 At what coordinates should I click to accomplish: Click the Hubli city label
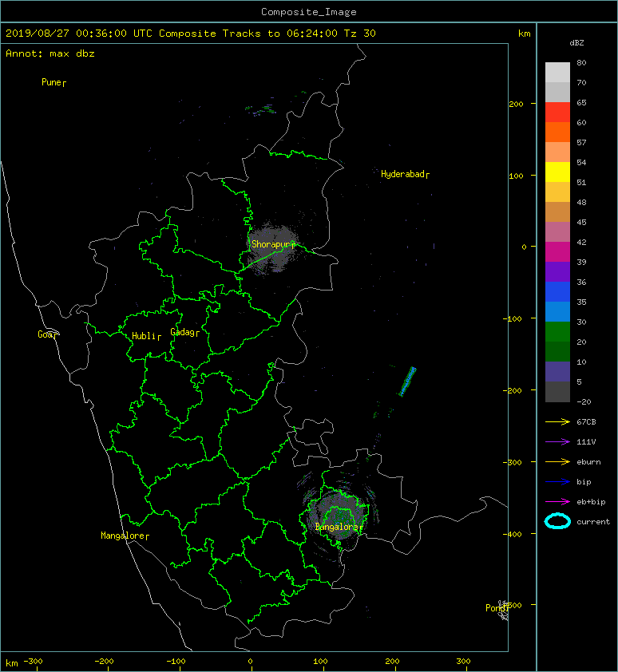tap(146, 336)
